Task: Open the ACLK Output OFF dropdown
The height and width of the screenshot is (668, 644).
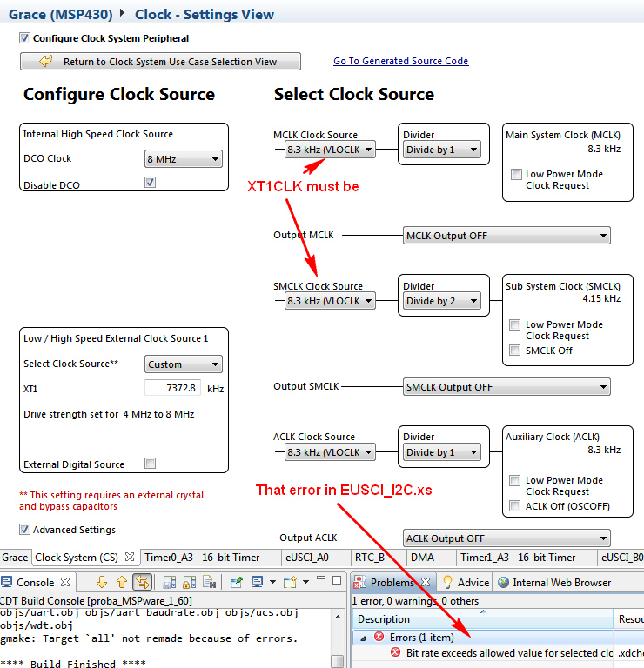Action: pyautogui.click(x=506, y=538)
